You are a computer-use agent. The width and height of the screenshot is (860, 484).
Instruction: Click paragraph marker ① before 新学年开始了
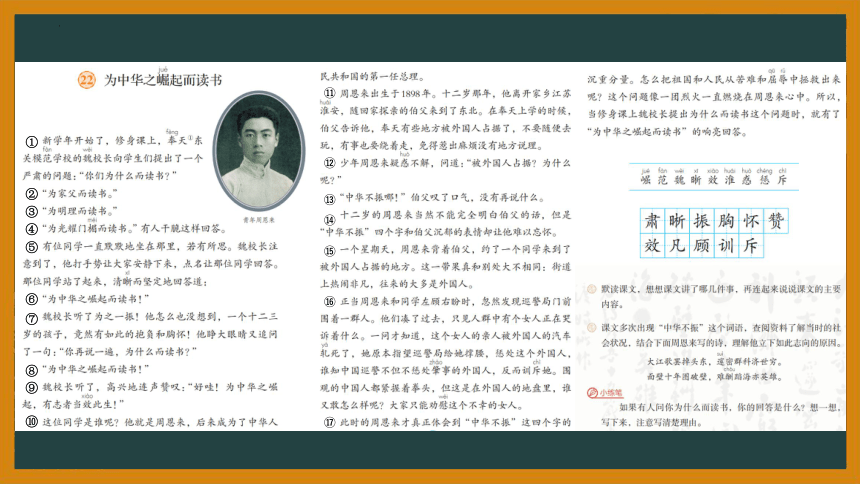pyautogui.click(x=31, y=142)
